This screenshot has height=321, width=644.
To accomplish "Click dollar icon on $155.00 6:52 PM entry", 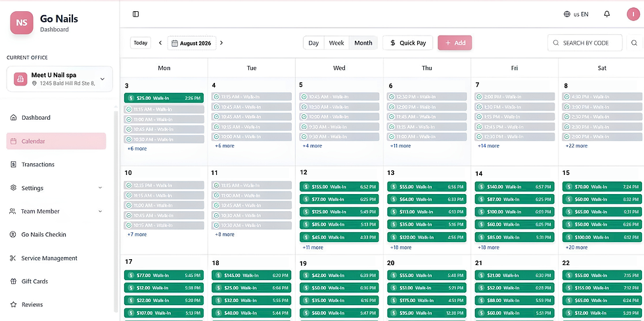I will point(306,187).
